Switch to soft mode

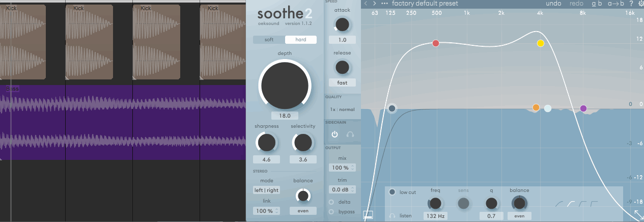[x=269, y=40]
